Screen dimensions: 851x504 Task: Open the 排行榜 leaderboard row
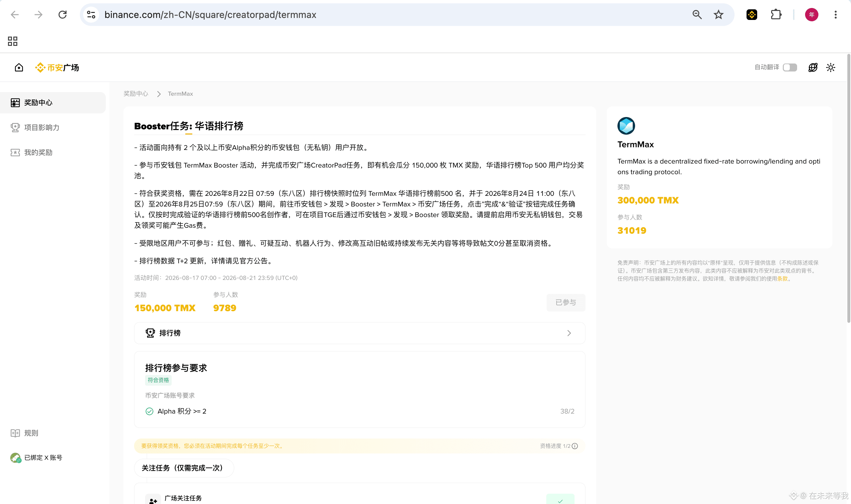click(360, 333)
